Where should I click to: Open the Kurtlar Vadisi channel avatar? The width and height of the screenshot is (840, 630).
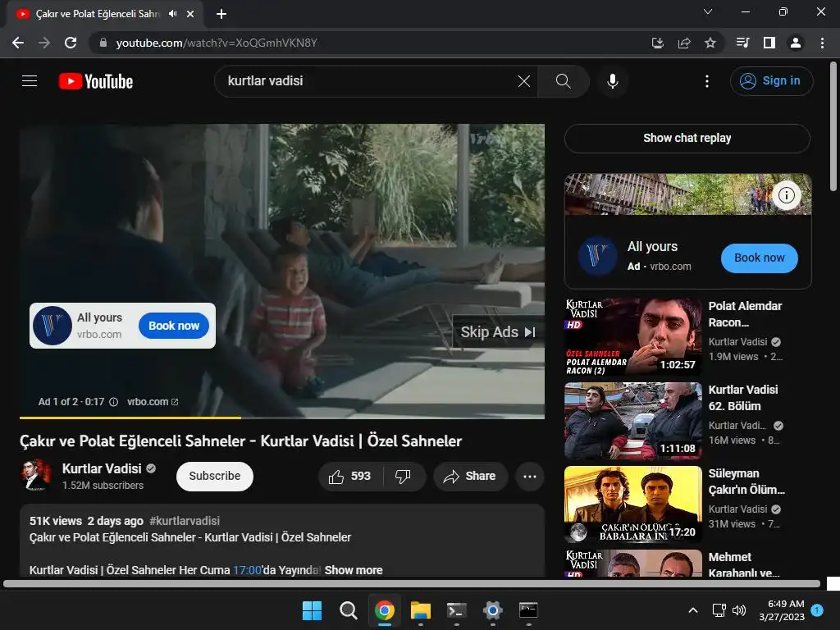click(36, 475)
